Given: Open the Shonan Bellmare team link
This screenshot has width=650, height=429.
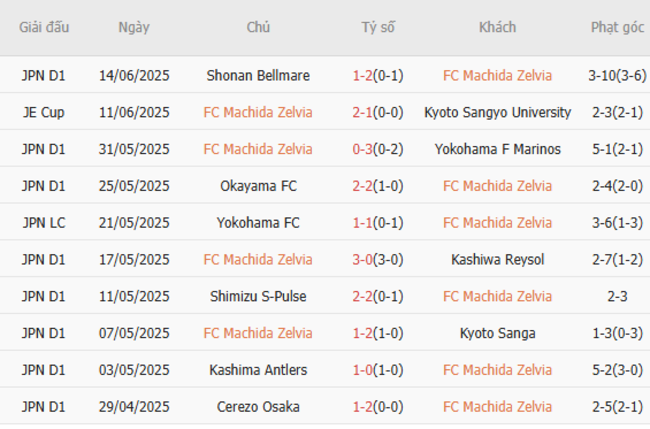Looking at the screenshot, I should pyautogui.click(x=258, y=75).
